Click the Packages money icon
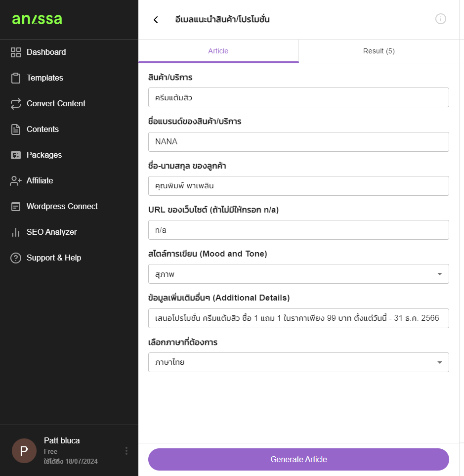This screenshot has height=476, width=464. [x=16, y=155]
